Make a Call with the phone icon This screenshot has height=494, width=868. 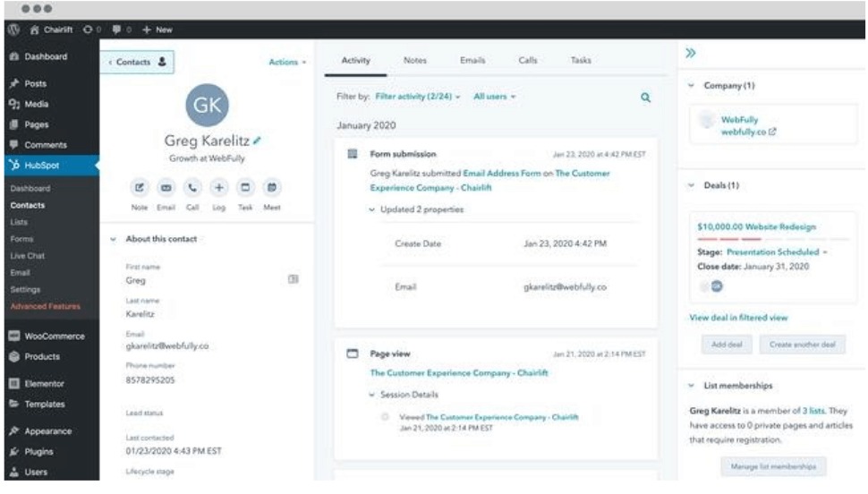click(x=192, y=188)
